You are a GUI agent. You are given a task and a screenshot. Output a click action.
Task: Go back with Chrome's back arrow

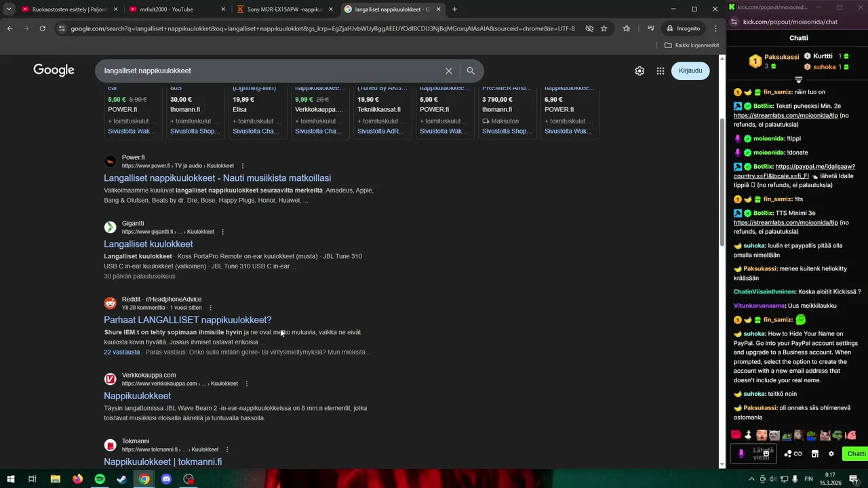point(9,28)
